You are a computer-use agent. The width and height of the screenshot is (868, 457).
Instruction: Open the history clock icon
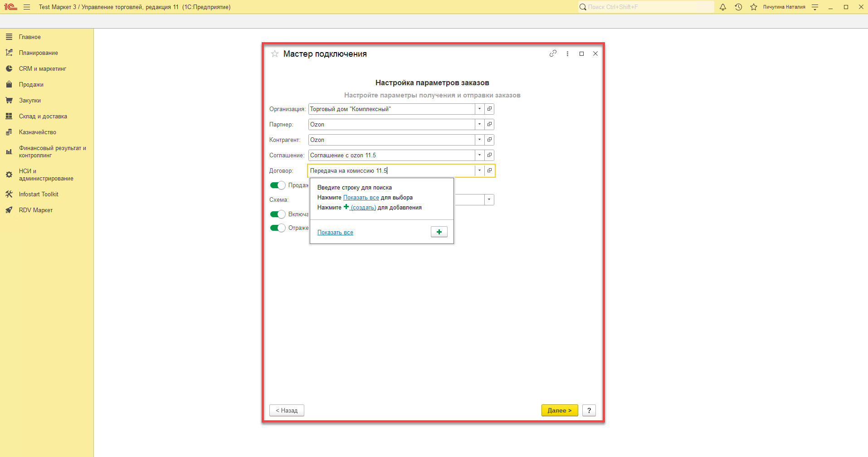click(x=738, y=7)
